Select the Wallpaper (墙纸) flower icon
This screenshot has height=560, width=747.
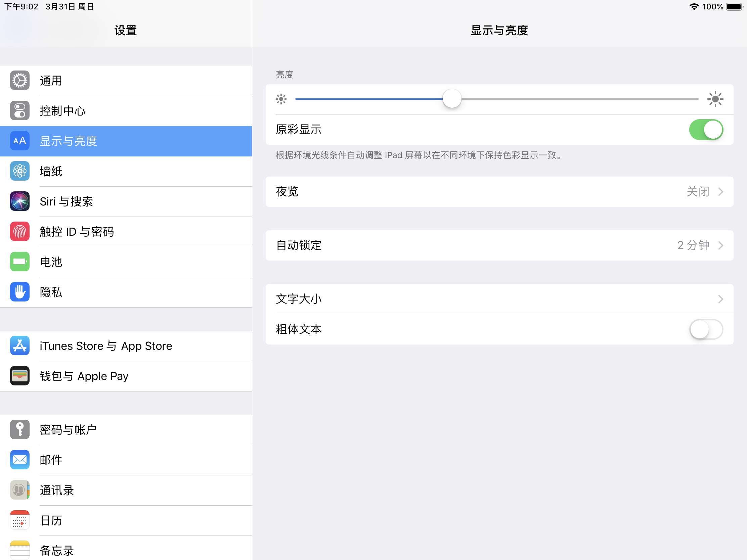(x=19, y=171)
